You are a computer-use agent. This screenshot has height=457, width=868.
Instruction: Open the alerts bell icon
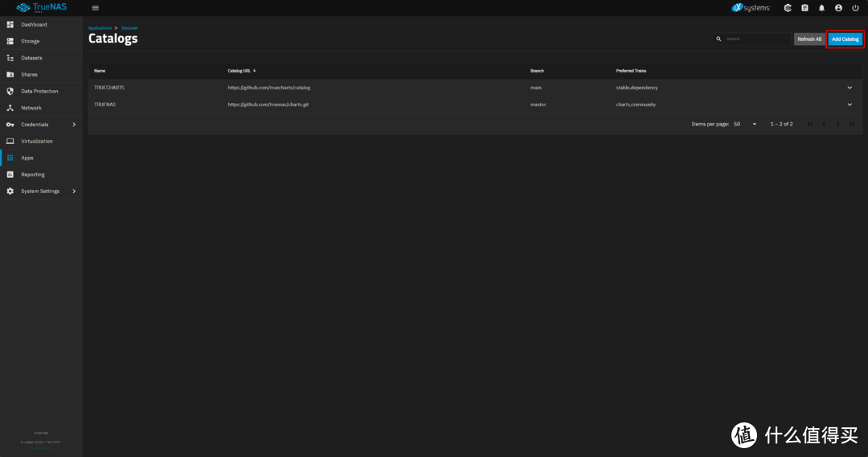(821, 8)
